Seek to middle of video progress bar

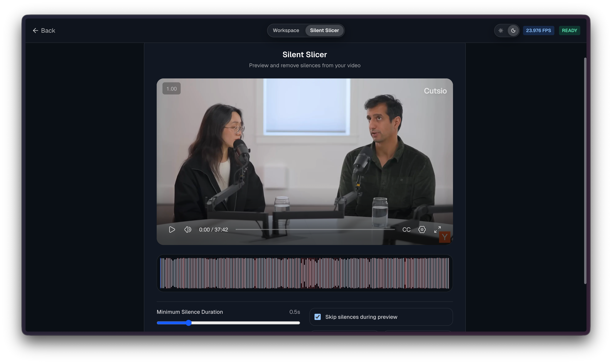pos(315,230)
